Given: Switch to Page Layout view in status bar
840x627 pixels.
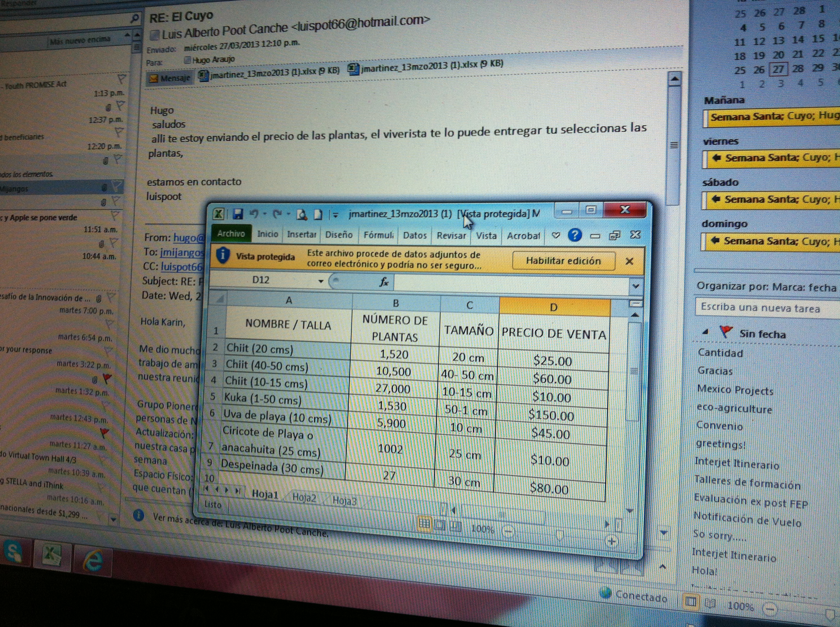Looking at the screenshot, I should [440, 526].
